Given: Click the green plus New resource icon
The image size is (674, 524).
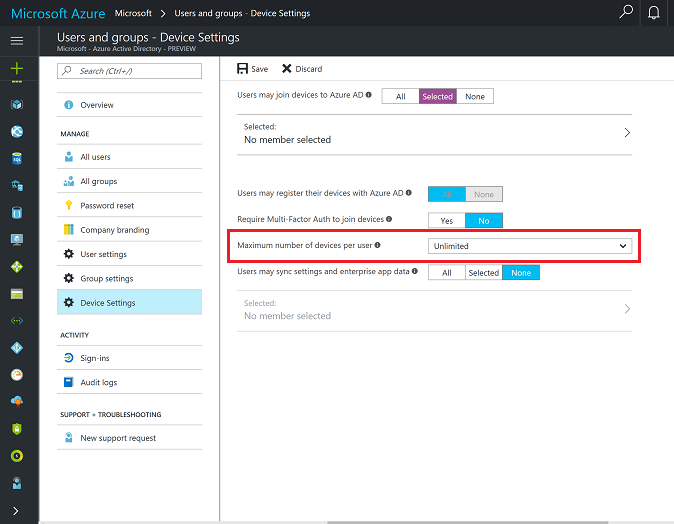Looking at the screenshot, I should pos(16,70).
